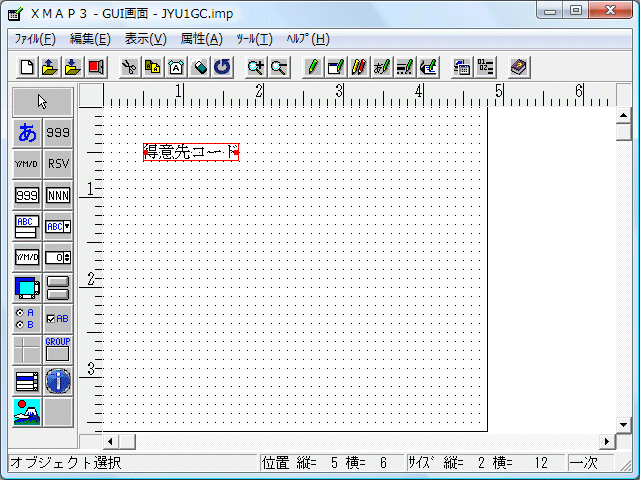Click the dotted lines pencil icon
The height and width of the screenshot is (480, 640).
pyautogui.click(x=405, y=67)
